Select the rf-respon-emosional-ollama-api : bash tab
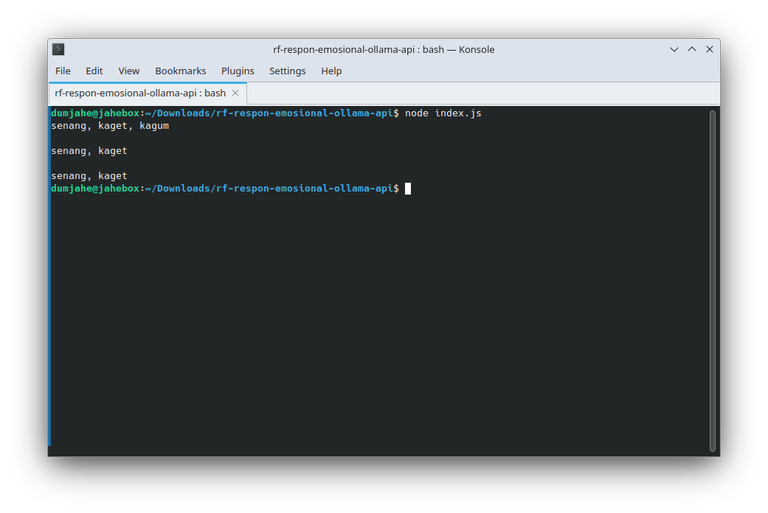768x513 pixels. (140, 93)
